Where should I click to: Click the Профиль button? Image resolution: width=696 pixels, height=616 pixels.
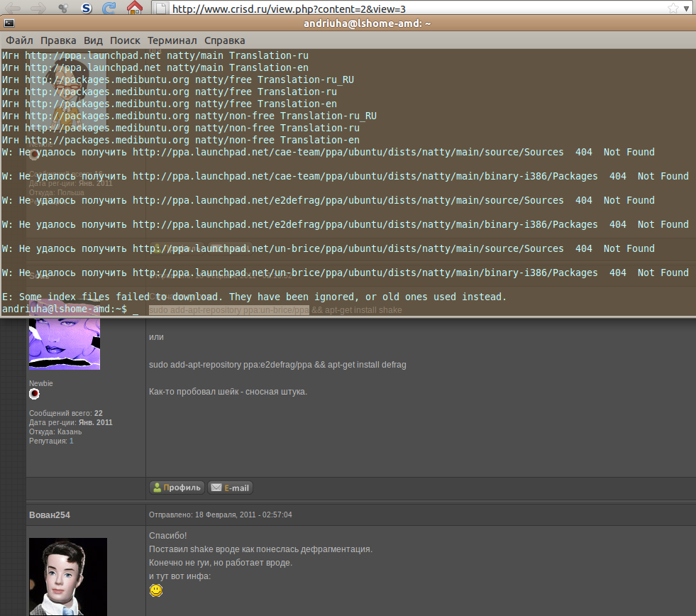[177, 488]
